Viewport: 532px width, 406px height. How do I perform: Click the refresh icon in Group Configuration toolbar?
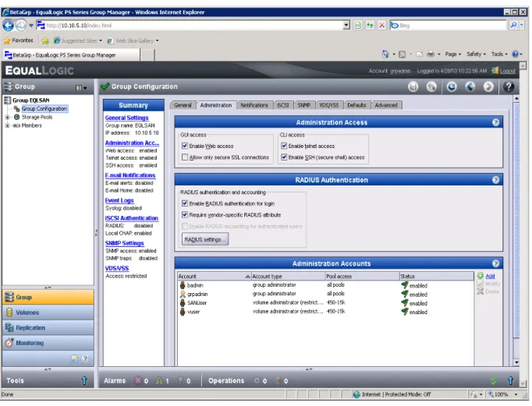pyautogui.click(x=451, y=86)
